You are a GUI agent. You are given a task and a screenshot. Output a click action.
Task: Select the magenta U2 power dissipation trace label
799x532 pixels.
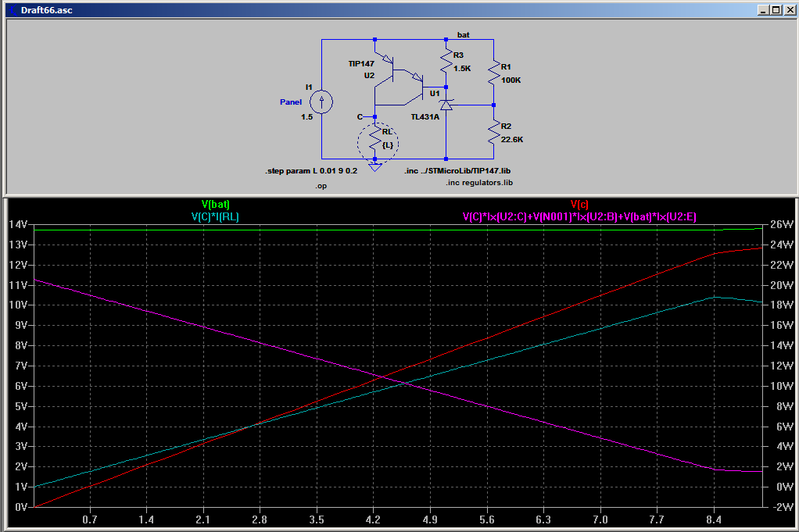(579, 217)
